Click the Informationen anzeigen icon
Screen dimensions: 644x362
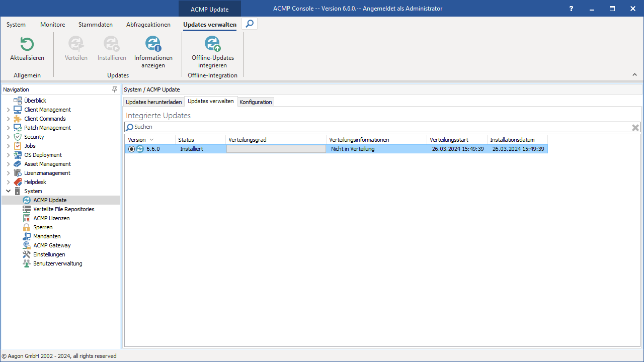[x=153, y=44]
